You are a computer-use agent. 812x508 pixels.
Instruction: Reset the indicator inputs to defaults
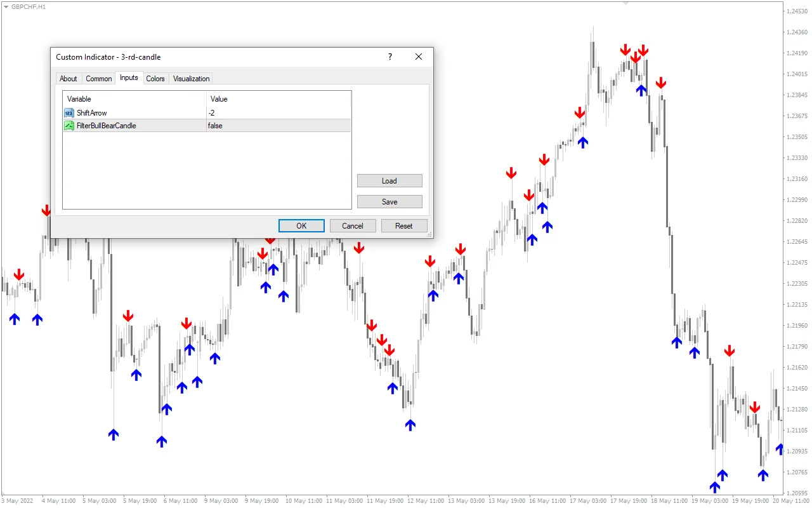coord(404,225)
